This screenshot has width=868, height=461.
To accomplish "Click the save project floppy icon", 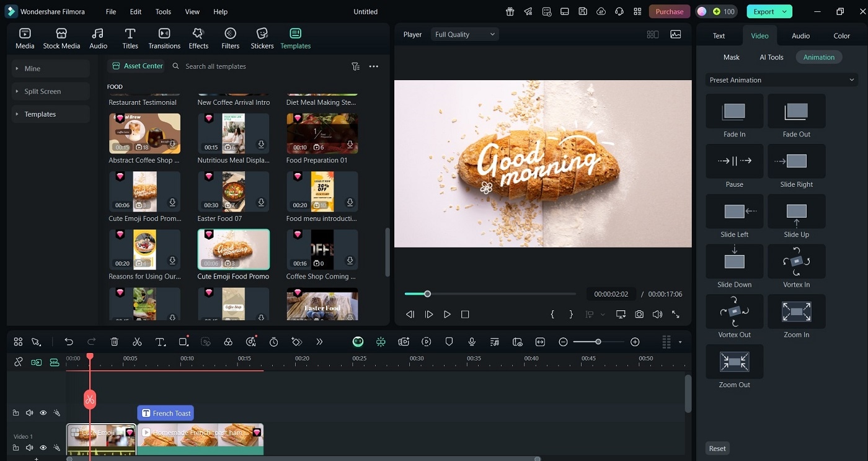I will click(583, 12).
